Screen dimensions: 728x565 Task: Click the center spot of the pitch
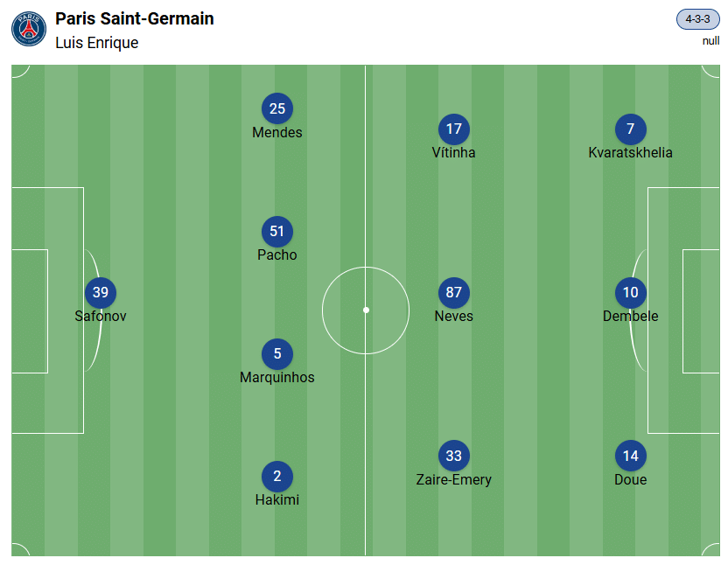366,310
